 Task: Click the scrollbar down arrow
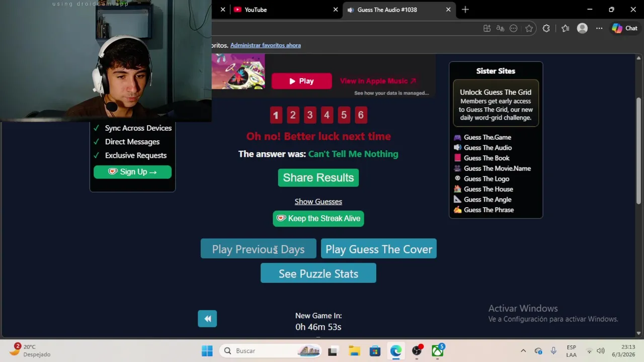coord(639,333)
